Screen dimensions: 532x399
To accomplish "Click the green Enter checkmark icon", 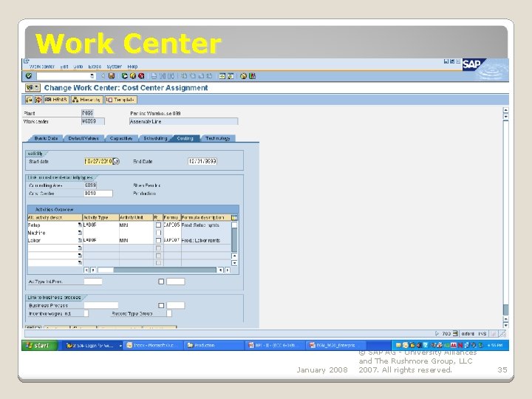I will coord(29,75).
